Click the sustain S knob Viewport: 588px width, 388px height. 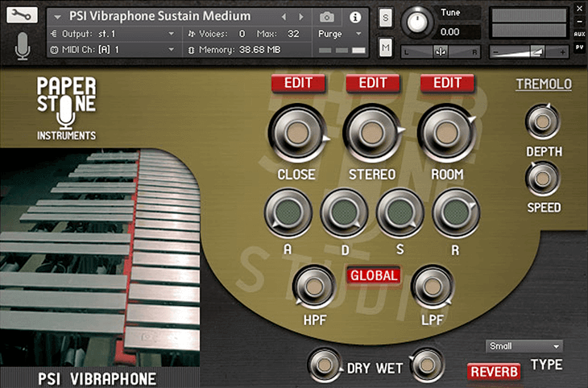click(400, 213)
